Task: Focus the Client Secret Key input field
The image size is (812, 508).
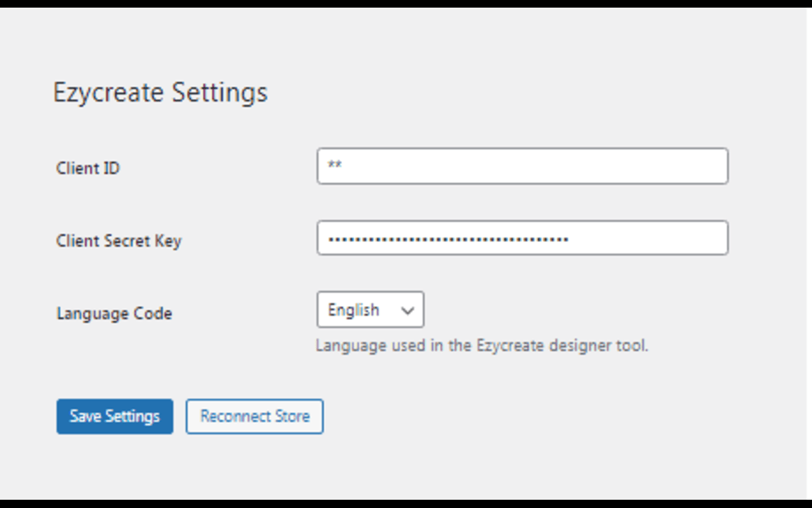Action: pyautogui.click(x=523, y=238)
